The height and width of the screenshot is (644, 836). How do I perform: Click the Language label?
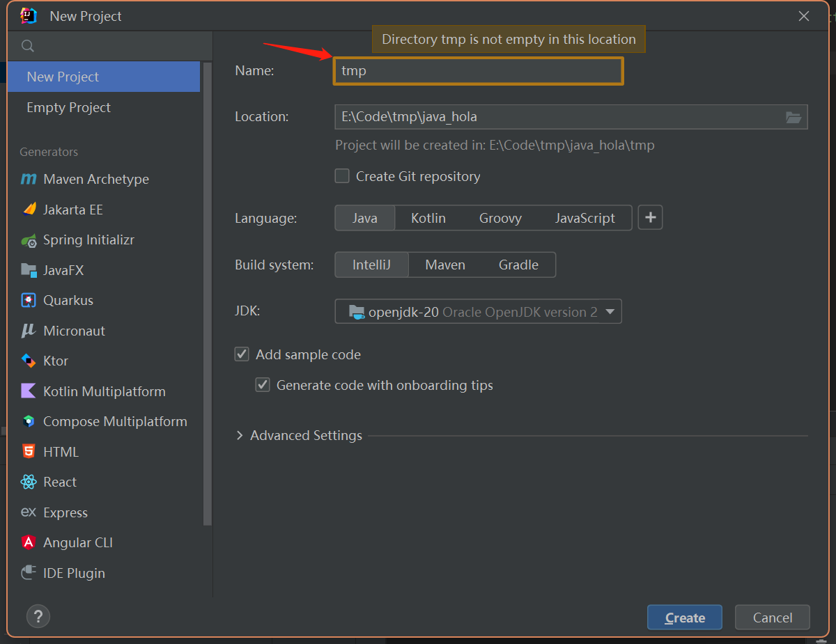click(x=266, y=218)
